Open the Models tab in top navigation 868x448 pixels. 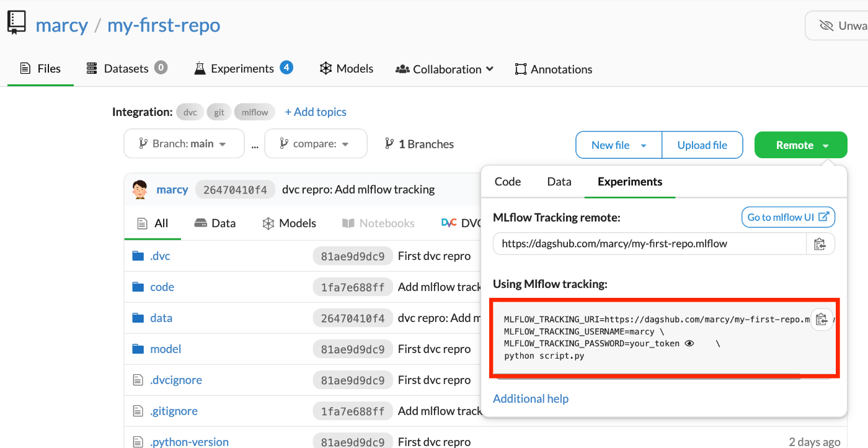coord(346,68)
